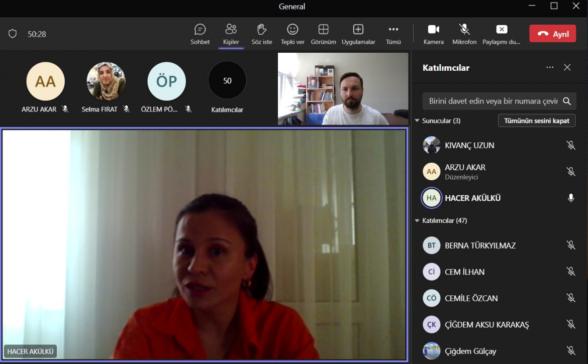Open the 50 Katılımcılar overflow bubble
This screenshot has height=364, width=588.
227,80
